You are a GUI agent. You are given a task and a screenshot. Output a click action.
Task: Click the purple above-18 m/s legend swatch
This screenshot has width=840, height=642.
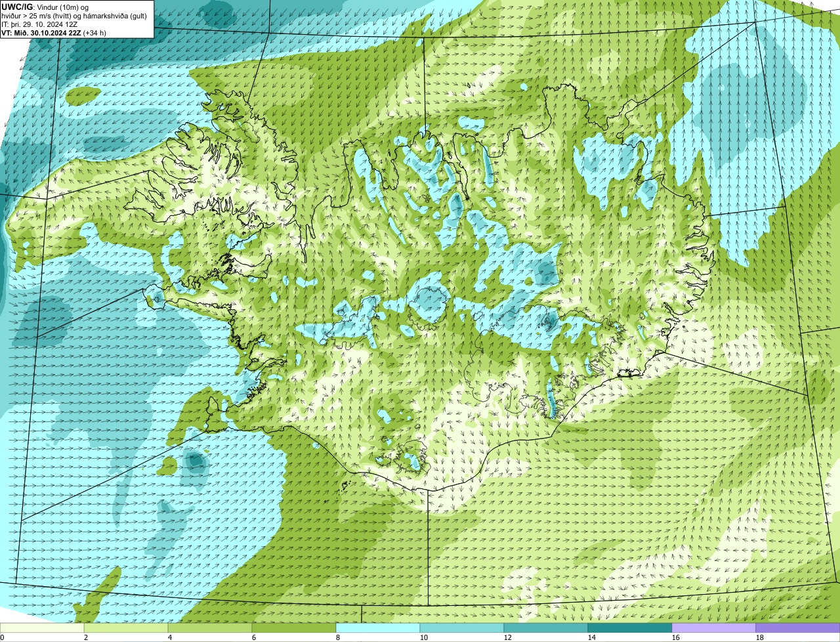(798, 628)
